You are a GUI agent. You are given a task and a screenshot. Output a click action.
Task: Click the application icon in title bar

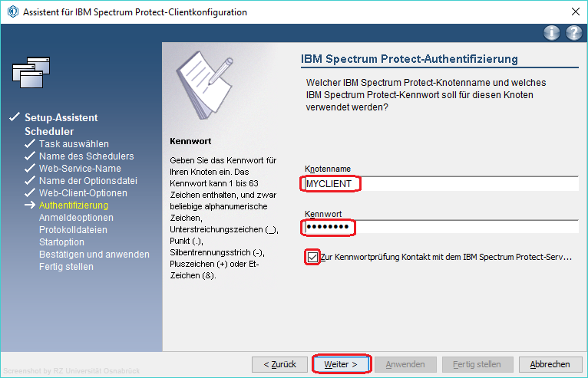pyautogui.click(x=12, y=12)
